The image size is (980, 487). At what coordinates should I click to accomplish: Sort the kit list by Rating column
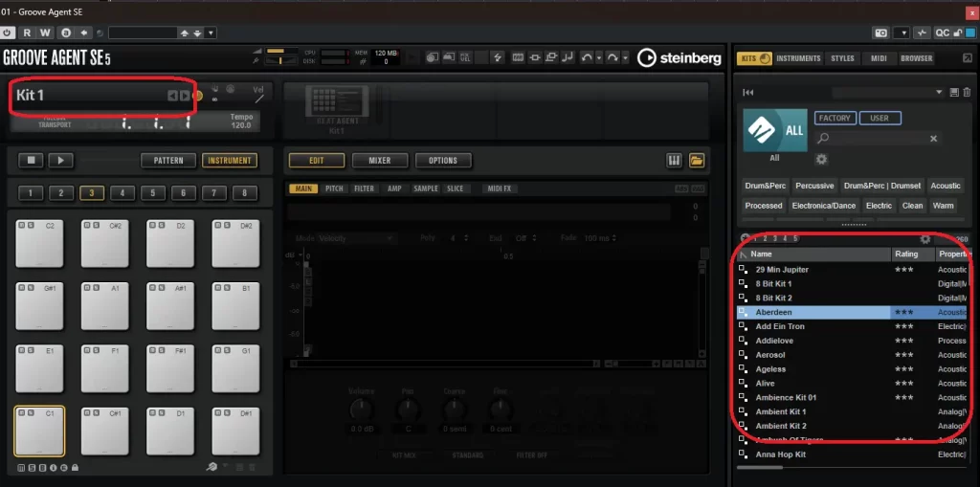[912, 254]
